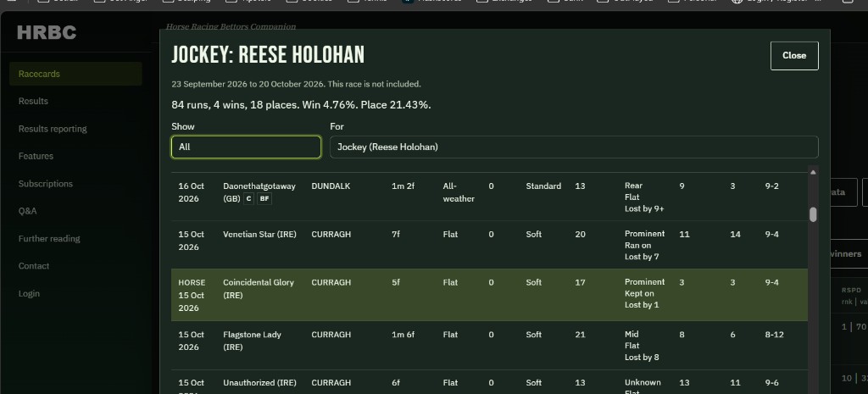Go to Results in the sidebar
This screenshot has width=868, height=394.
pyautogui.click(x=33, y=102)
